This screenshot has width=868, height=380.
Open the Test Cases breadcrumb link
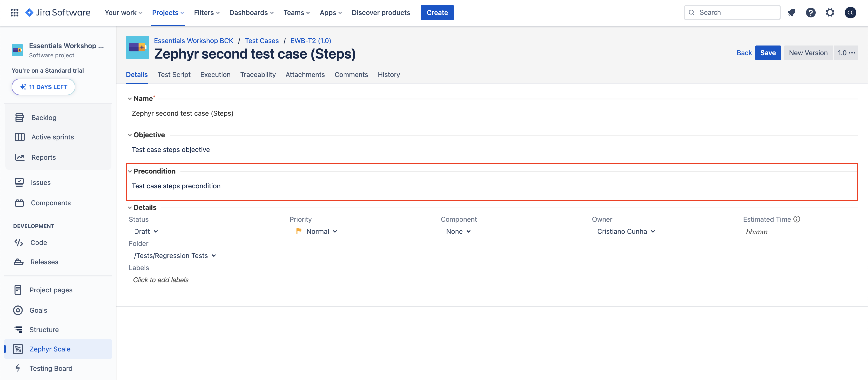[262, 40]
